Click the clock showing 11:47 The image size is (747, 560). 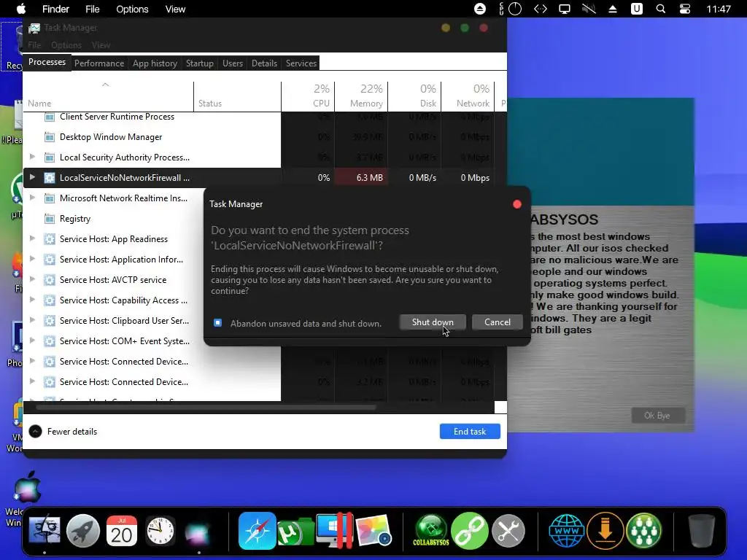click(719, 9)
